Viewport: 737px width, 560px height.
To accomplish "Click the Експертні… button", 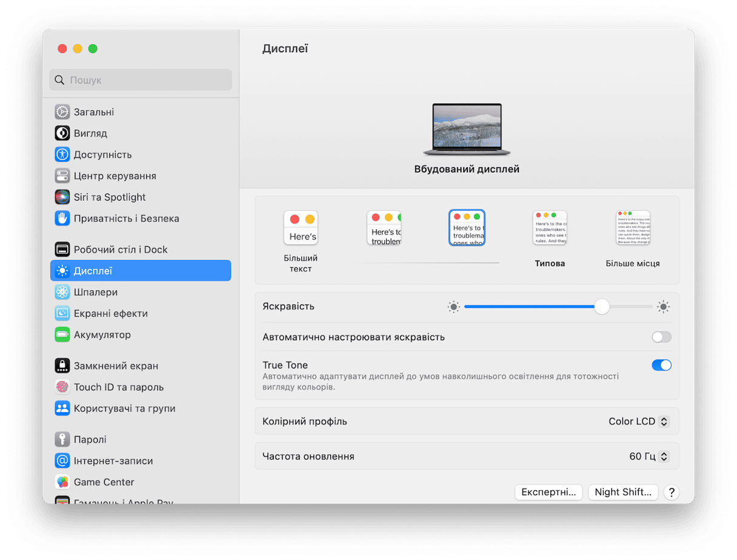I will pyautogui.click(x=549, y=492).
